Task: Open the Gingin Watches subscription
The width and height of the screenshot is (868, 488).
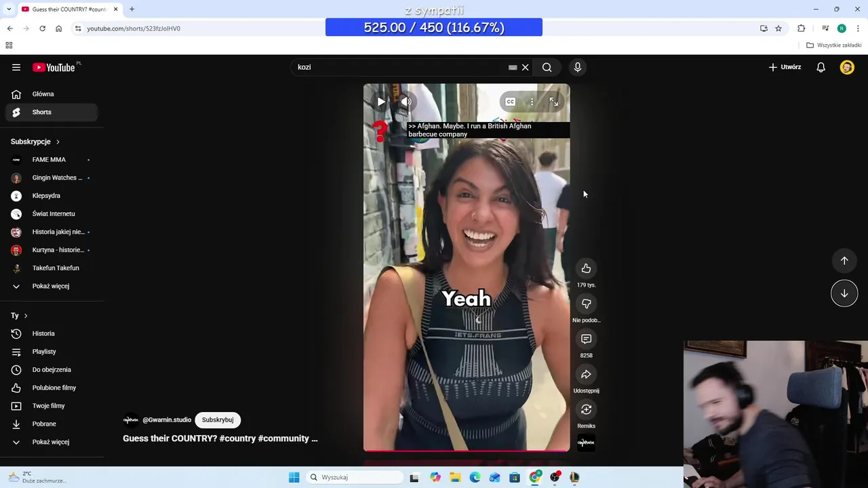Action: (x=52, y=178)
